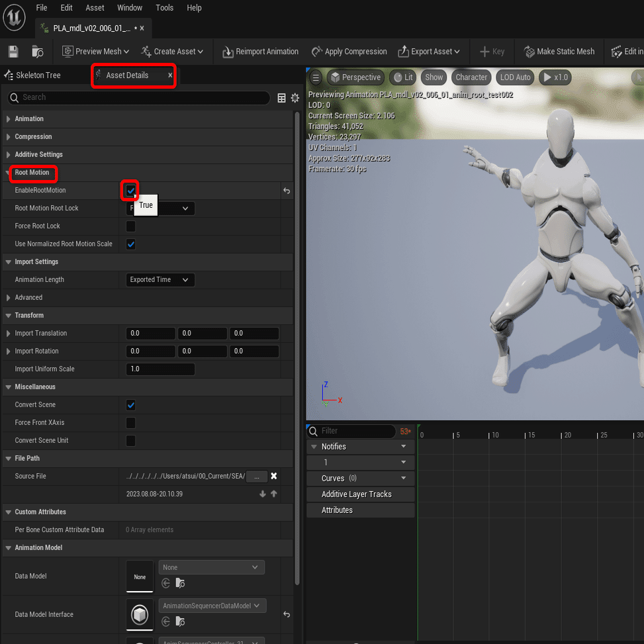Open the Asset menu
The width and height of the screenshot is (644, 644).
95,8
